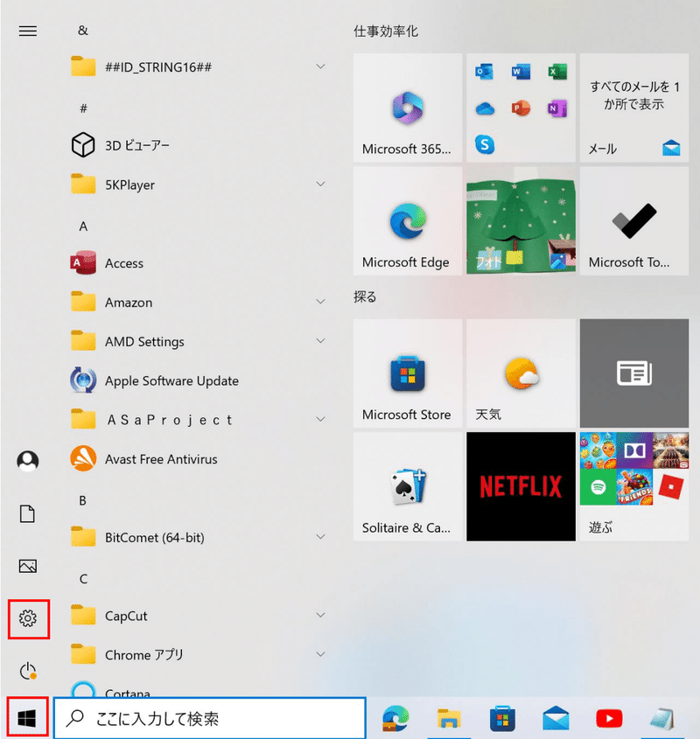
Task: Click the search box ここに入力して検索
Action: click(x=210, y=718)
